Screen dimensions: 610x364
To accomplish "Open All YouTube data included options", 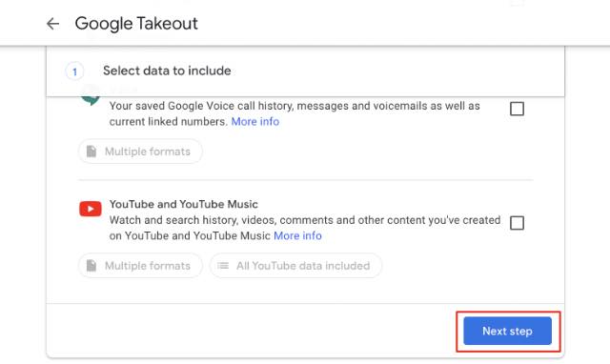I will click(x=295, y=266).
